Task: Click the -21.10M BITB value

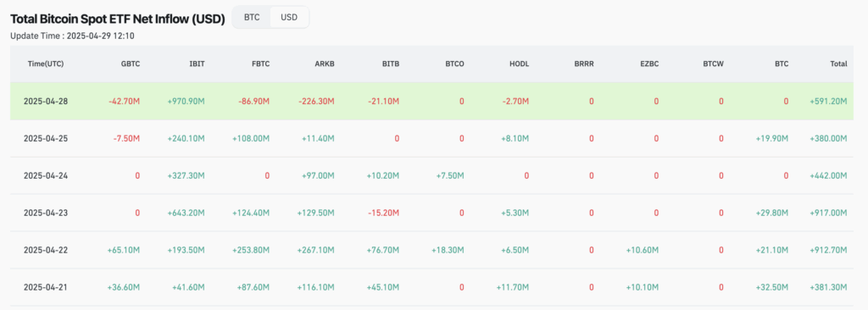Action: (x=383, y=102)
